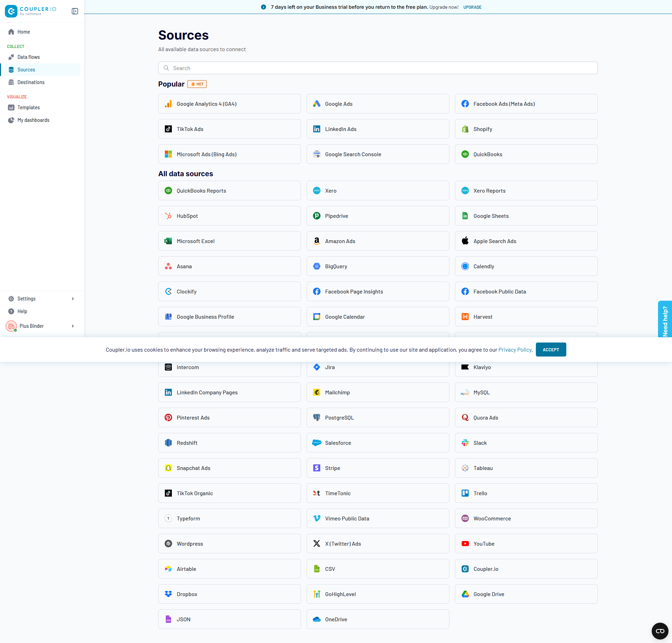Viewport: 672px width, 643px height.
Task: Open My dashboards in sidebar
Action: pyautogui.click(x=42, y=120)
